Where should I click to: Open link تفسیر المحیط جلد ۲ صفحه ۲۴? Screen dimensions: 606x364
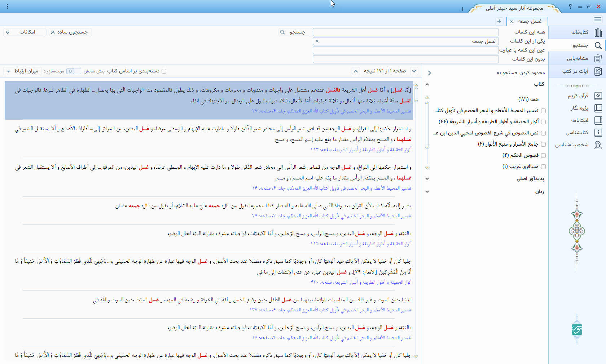coord(331,216)
